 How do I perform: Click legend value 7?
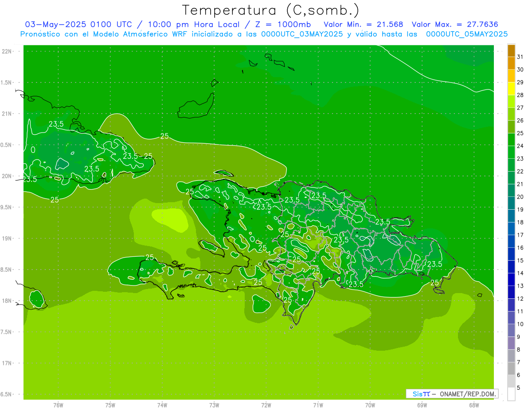click(x=519, y=362)
